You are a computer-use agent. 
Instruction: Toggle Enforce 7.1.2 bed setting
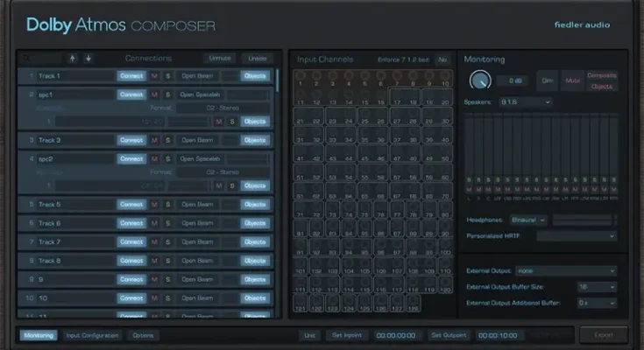tap(443, 59)
